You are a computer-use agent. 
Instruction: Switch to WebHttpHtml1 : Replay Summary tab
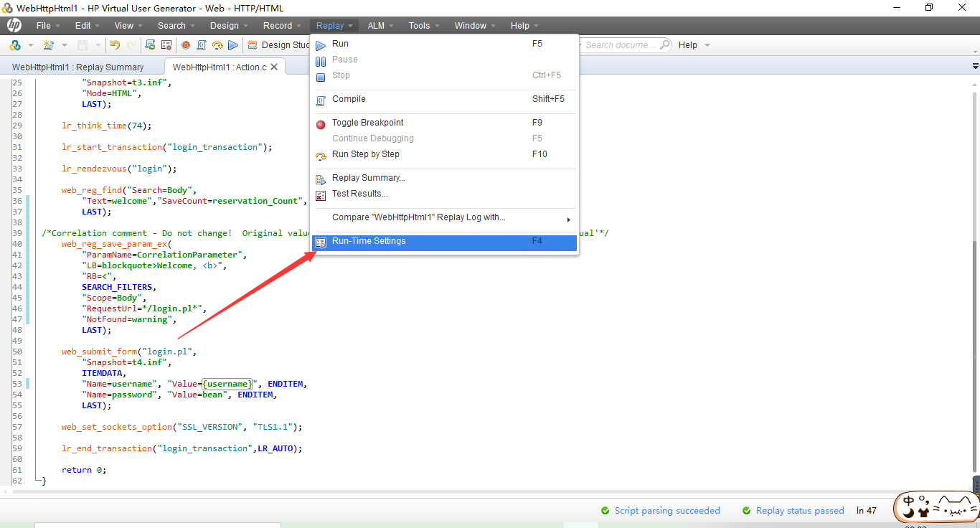tap(78, 67)
